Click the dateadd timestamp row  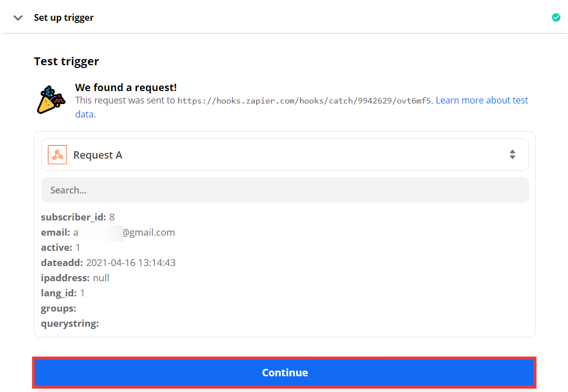click(x=108, y=263)
